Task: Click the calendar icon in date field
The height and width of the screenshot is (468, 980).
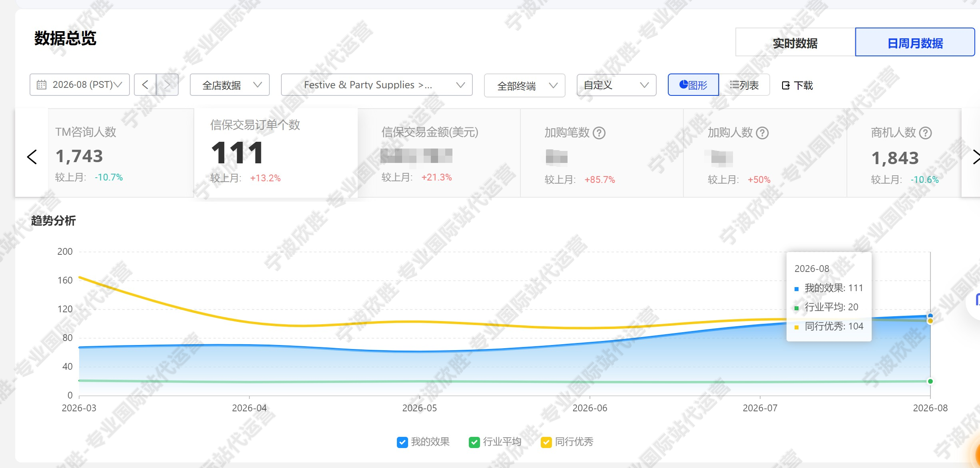Action: (42, 85)
